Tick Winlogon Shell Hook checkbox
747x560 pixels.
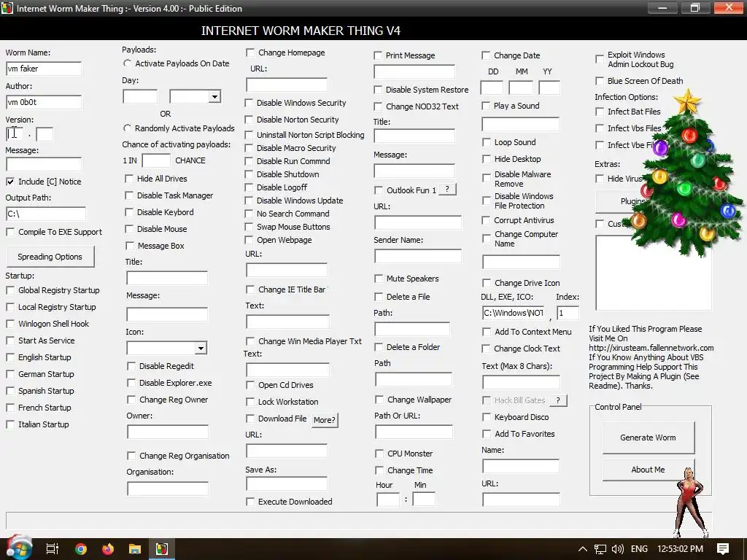click(10, 324)
